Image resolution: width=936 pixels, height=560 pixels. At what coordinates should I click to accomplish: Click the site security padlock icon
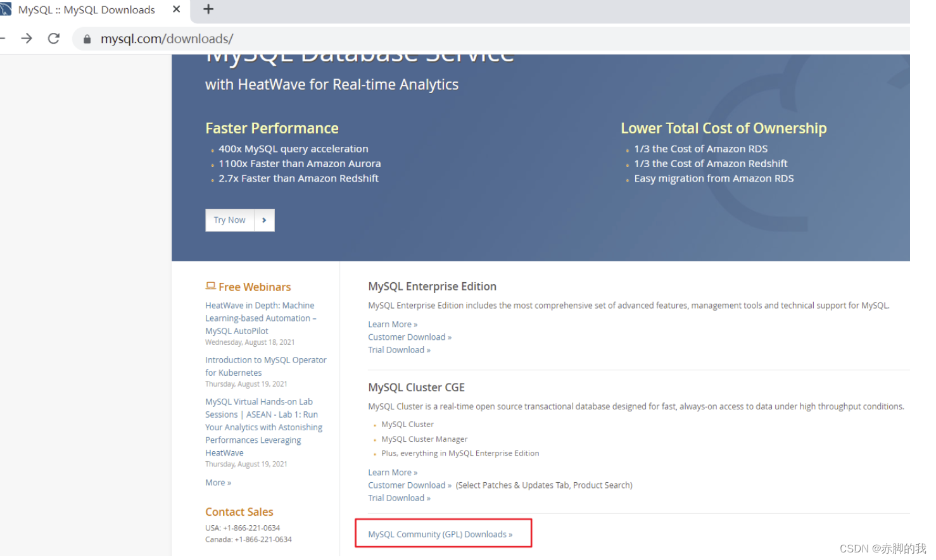87,39
